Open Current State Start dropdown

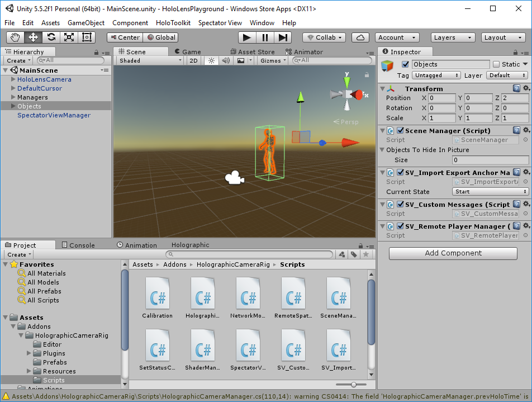pos(490,191)
